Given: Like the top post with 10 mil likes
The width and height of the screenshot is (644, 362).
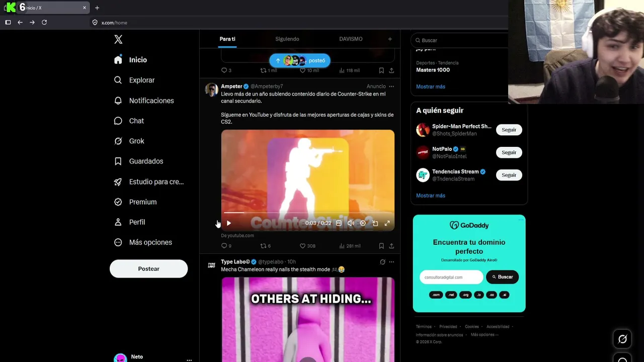Looking at the screenshot, I should pyautogui.click(x=309, y=70).
